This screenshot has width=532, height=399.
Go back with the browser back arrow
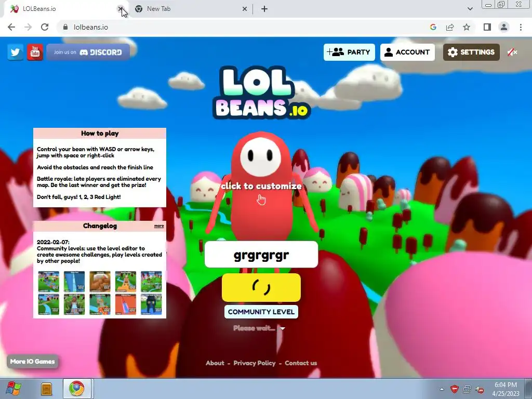[x=11, y=27]
